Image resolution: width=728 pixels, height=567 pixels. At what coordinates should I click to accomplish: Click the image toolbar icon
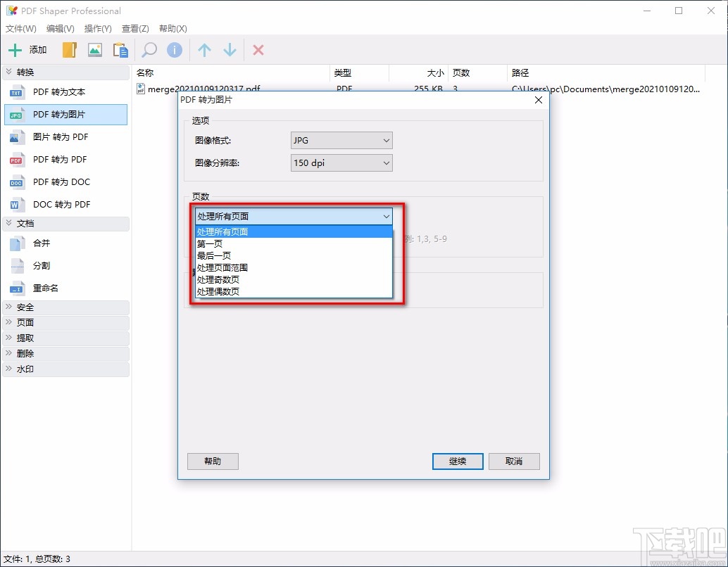pyautogui.click(x=94, y=50)
